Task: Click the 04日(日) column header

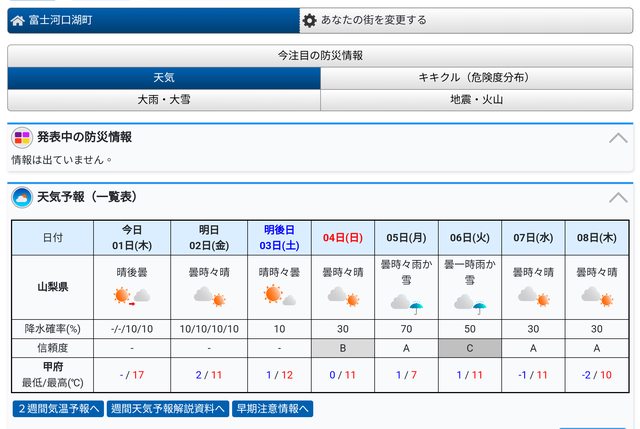Action: pyautogui.click(x=340, y=237)
